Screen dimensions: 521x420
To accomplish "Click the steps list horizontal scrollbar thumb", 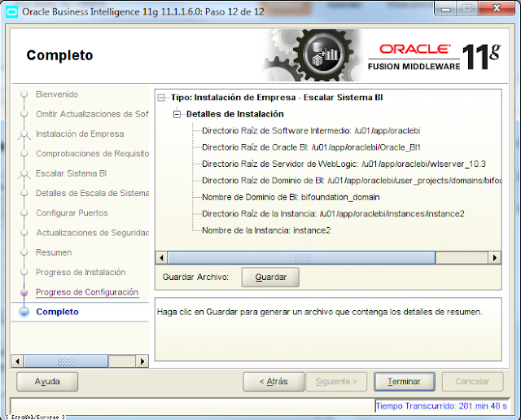I will (66, 361).
